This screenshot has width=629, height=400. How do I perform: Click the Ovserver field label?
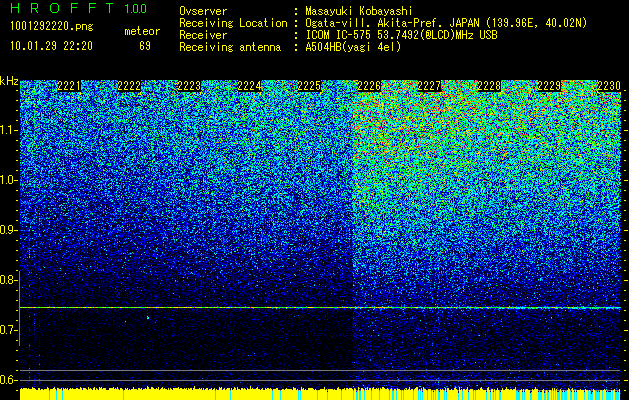[203, 11]
